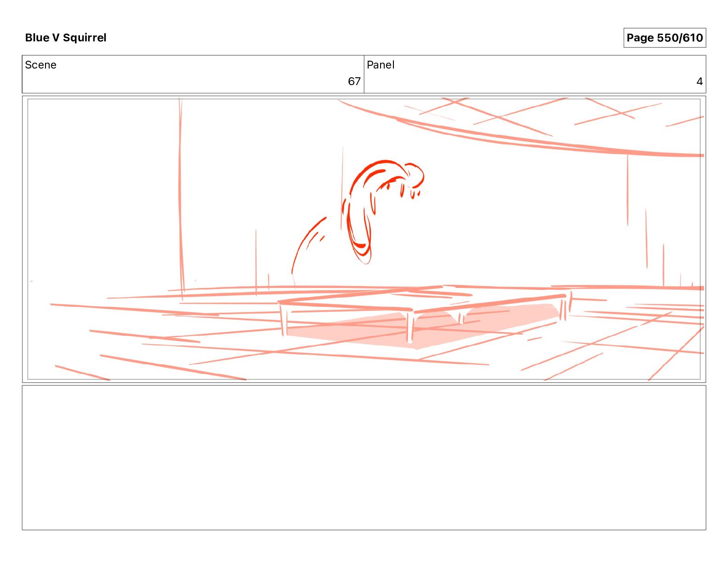Click the scene number '67'
728x563 pixels.
[354, 81]
